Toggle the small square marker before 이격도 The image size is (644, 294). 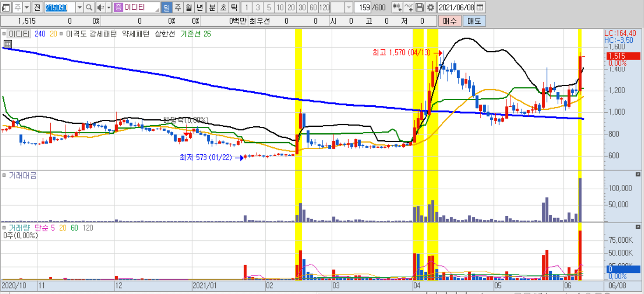tap(62, 34)
